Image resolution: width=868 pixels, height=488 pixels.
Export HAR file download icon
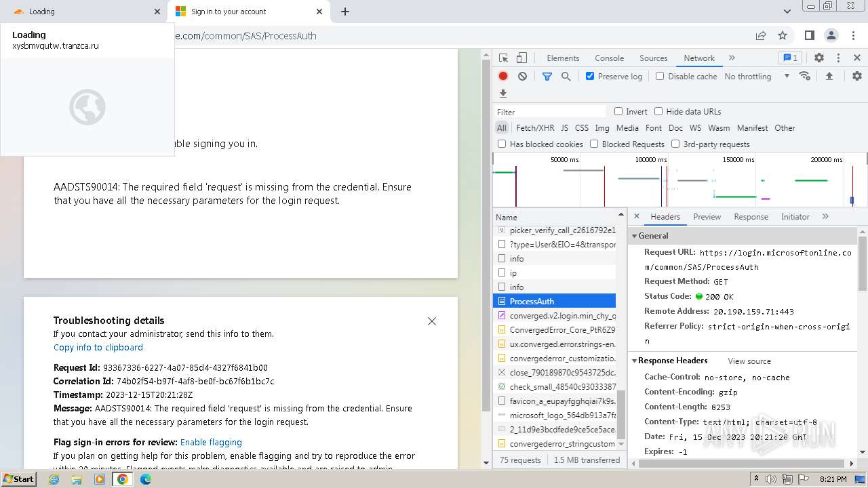pyautogui.click(x=503, y=94)
